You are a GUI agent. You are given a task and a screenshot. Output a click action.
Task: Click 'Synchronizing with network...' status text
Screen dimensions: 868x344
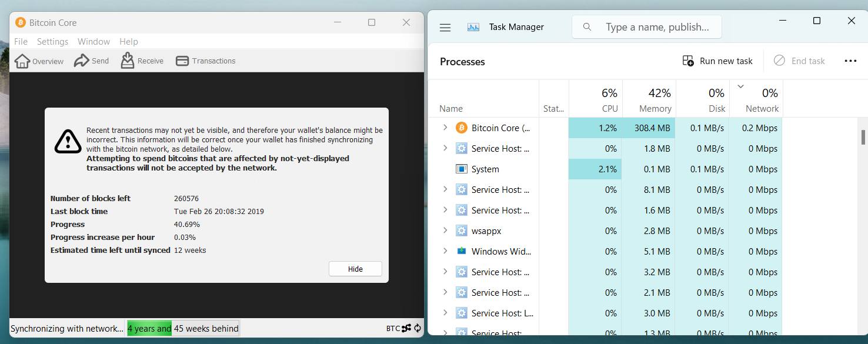pyautogui.click(x=67, y=328)
